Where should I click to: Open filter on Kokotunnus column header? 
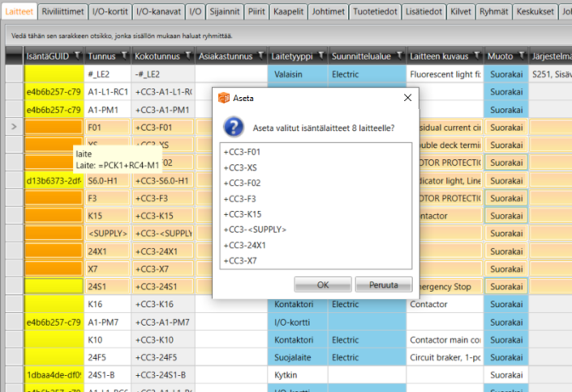(x=187, y=56)
